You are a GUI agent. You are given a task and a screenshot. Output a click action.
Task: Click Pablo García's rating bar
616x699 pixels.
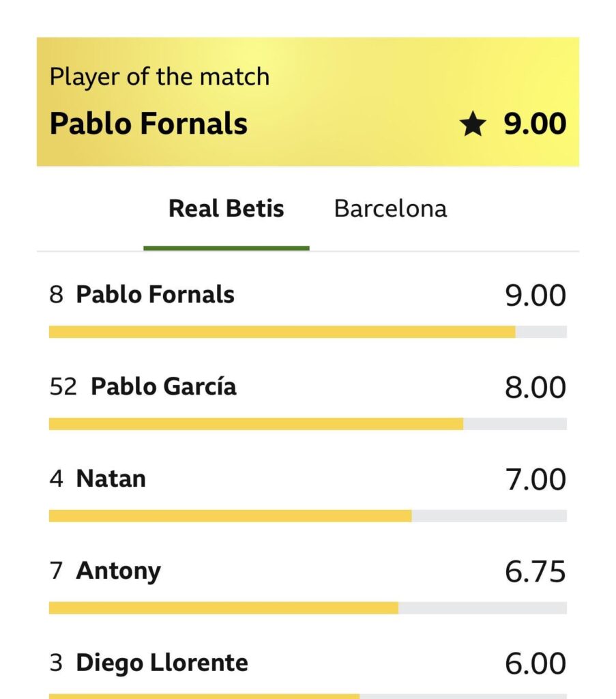[256, 424]
